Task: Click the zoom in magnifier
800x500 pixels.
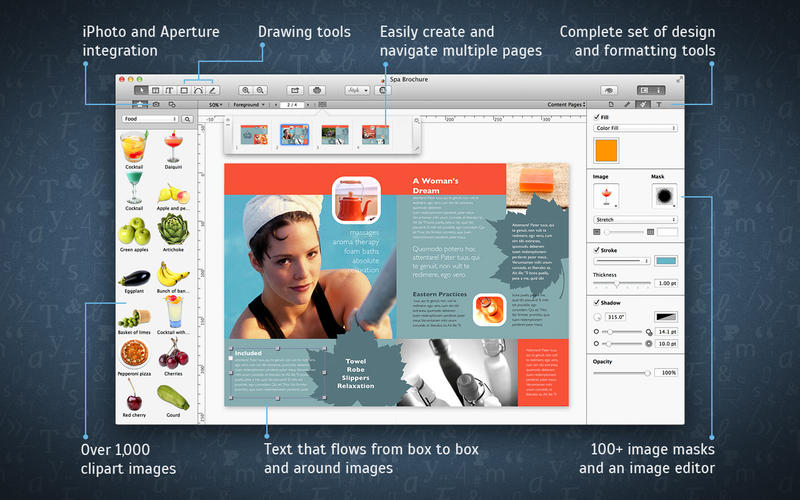Action: (246, 90)
